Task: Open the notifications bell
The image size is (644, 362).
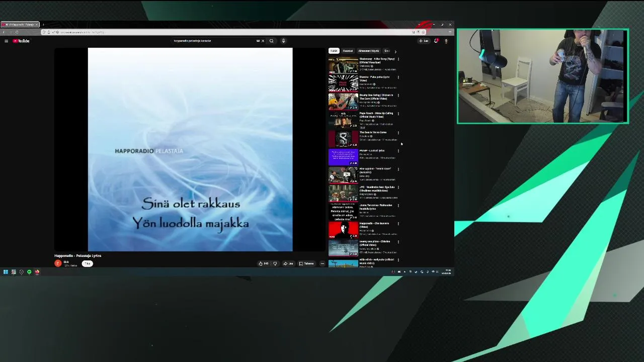Action: coord(436,41)
